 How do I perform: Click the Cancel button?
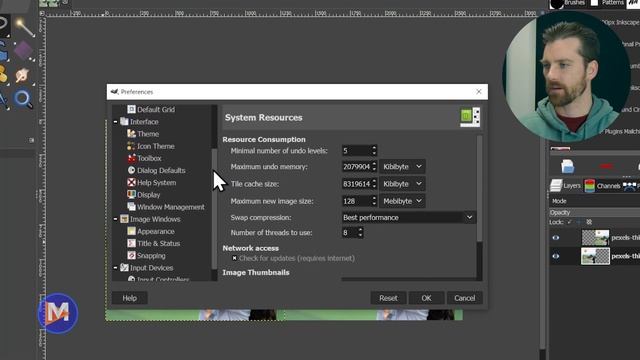(464, 298)
